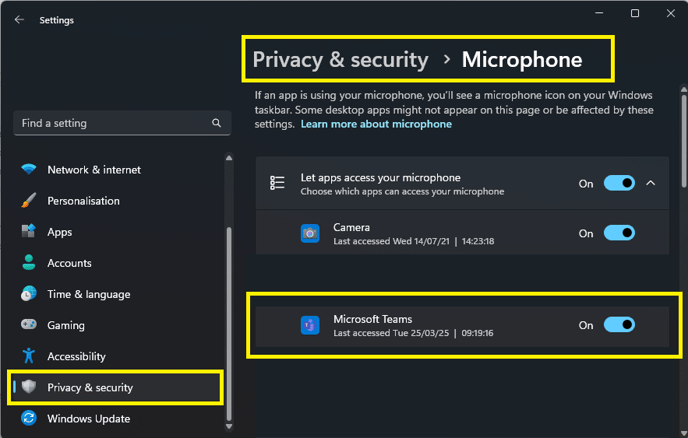Collapse the apps microphone access section chevron
Viewport: 688px width, 438px height.
[651, 183]
